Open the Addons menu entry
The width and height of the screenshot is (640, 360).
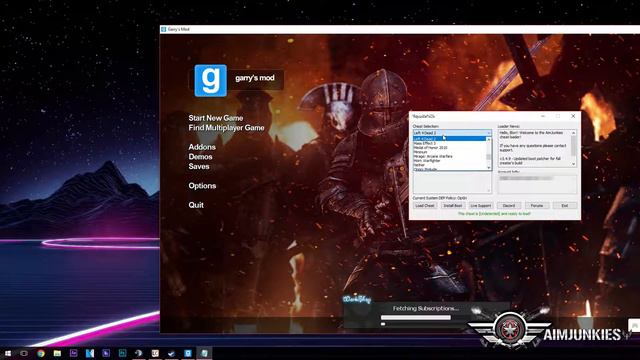[x=202, y=147]
